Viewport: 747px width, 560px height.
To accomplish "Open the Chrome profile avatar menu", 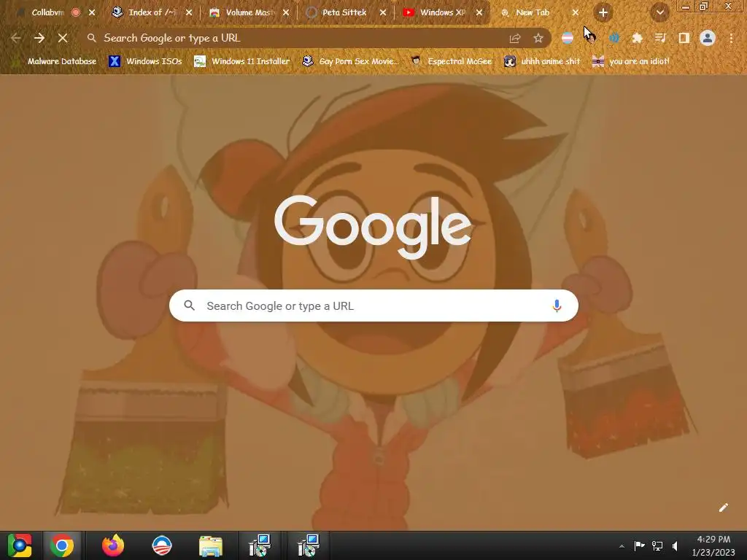I will (708, 38).
